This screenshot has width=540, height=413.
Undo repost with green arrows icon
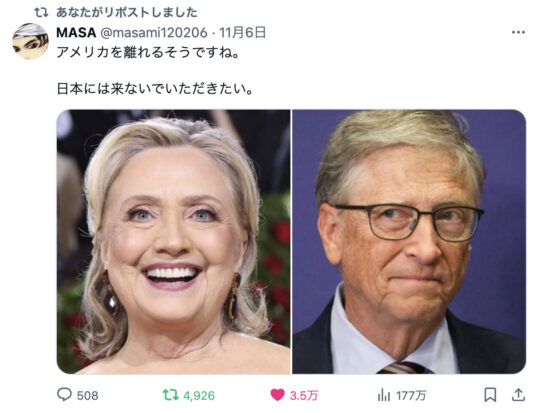click(170, 395)
